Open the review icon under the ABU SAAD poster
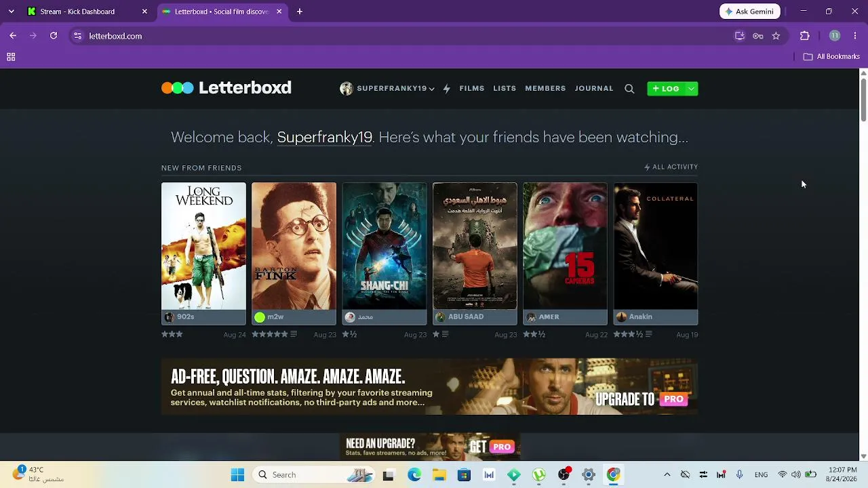The width and height of the screenshot is (868, 488). coord(445,334)
